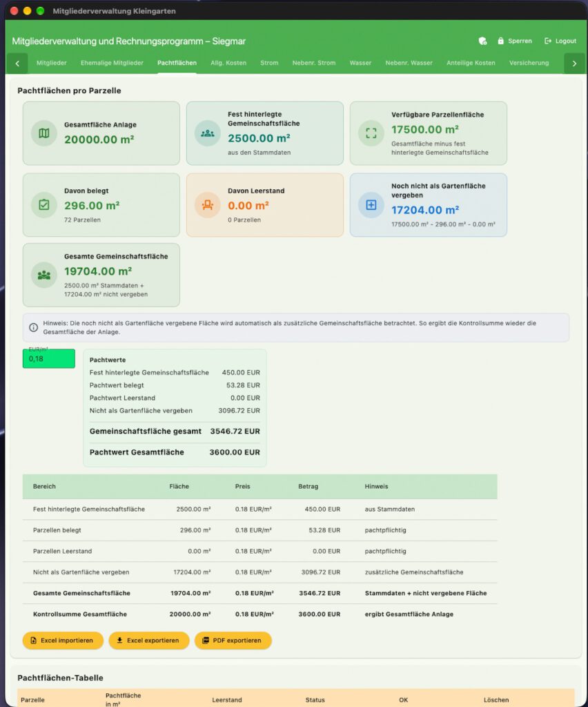Image resolution: width=588 pixels, height=707 pixels.
Task: Click the 17204.00 m² blue value
Action: pos(425,210)
